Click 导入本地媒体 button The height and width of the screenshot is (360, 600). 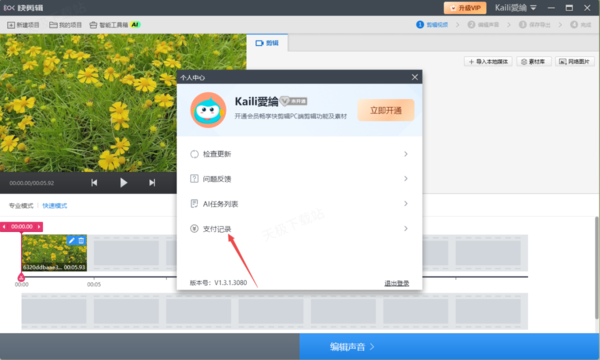pyautogui.click(x=488, y=62)
